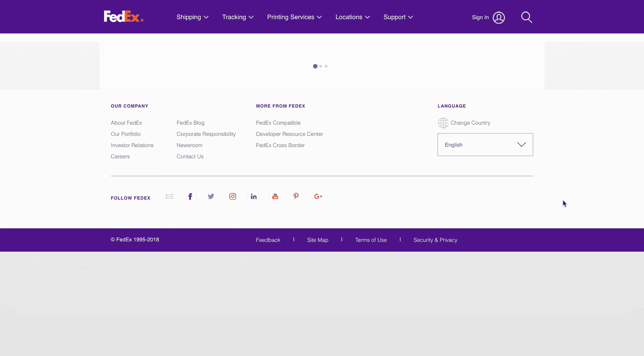Viewport: 644px width, 356px height.
Task: Open the Site Map footer link
Action: [x=318, y=240]
